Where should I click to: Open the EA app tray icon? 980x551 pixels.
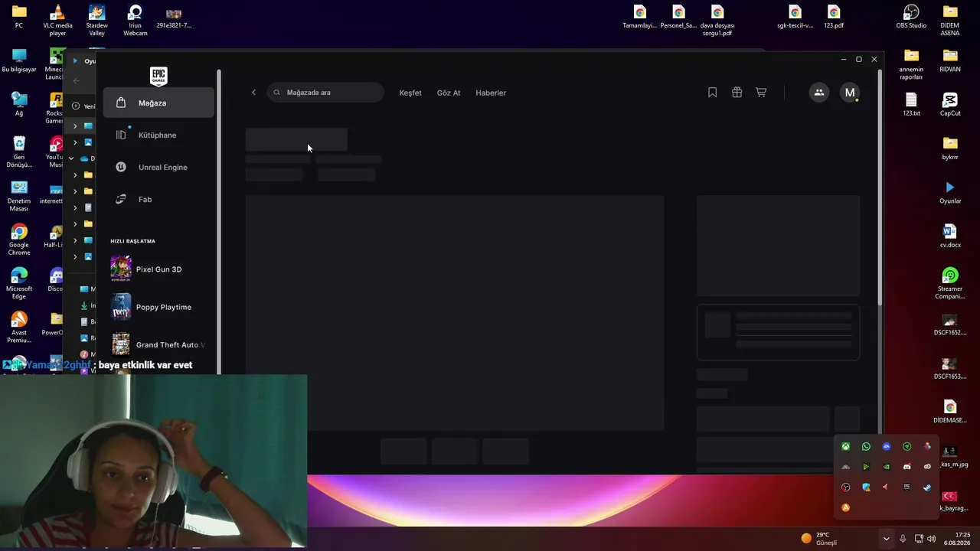coord(887,447)
